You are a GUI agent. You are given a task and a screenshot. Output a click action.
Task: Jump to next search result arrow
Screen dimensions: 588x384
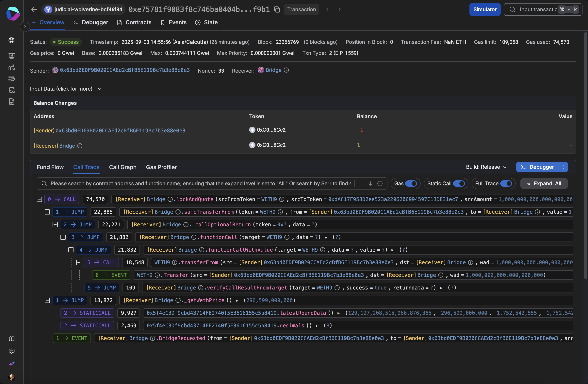[x=370, y=183]
